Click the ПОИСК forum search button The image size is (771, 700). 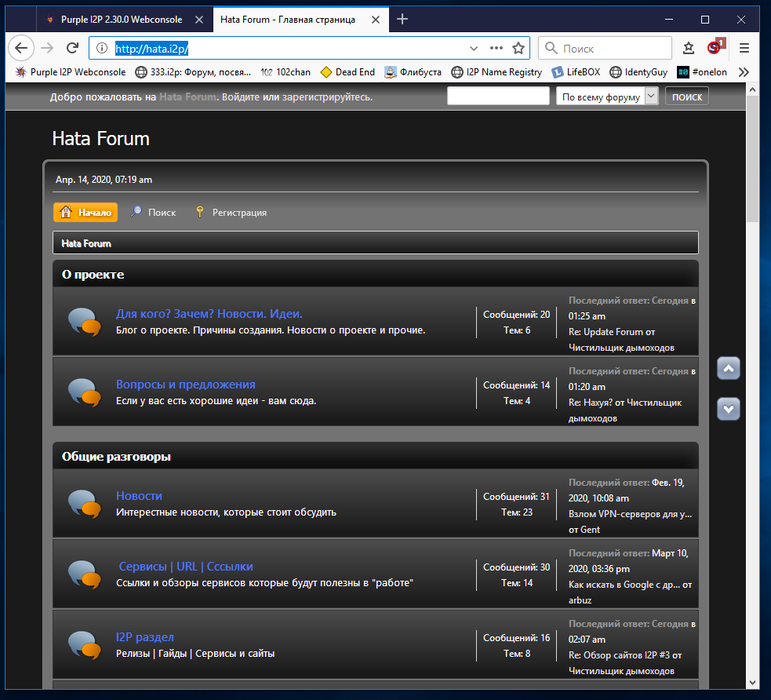(x=687, y=97)
